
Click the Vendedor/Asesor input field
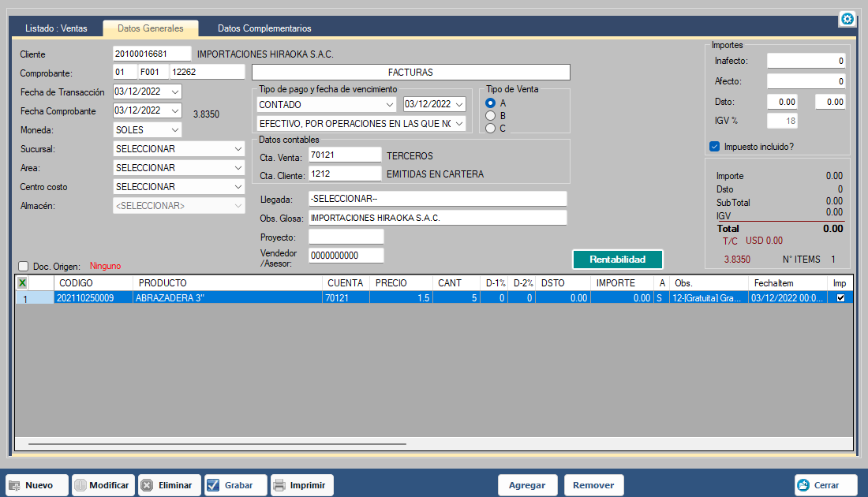(x=346, y=256)
